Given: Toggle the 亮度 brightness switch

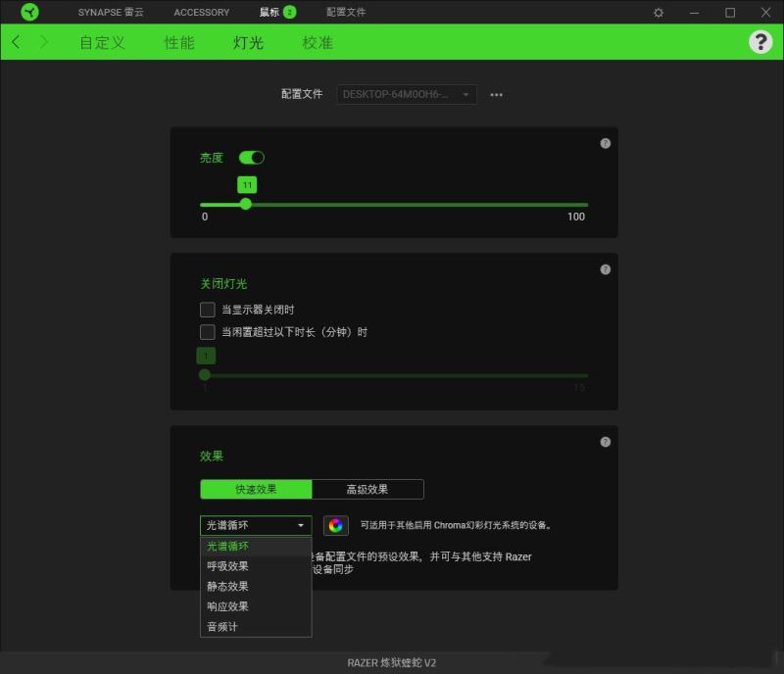Looking at the screenshot, I should click(x=252, y=158).
